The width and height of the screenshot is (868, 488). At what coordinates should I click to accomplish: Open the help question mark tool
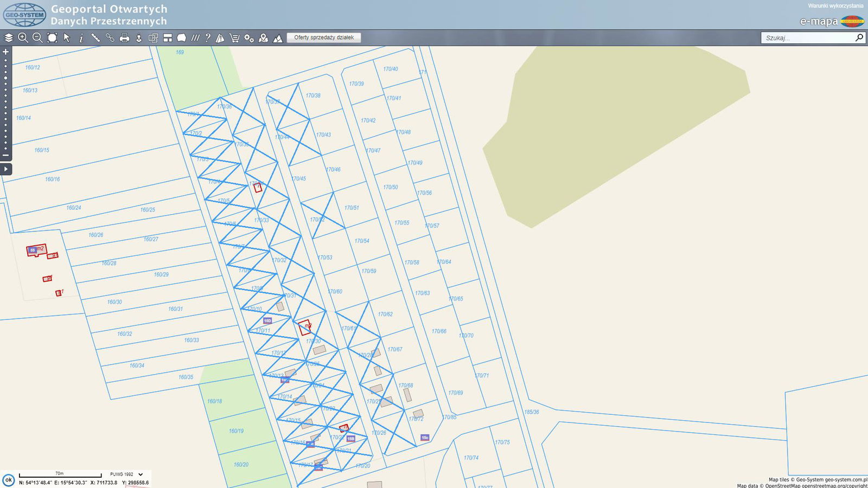point(207,38)
